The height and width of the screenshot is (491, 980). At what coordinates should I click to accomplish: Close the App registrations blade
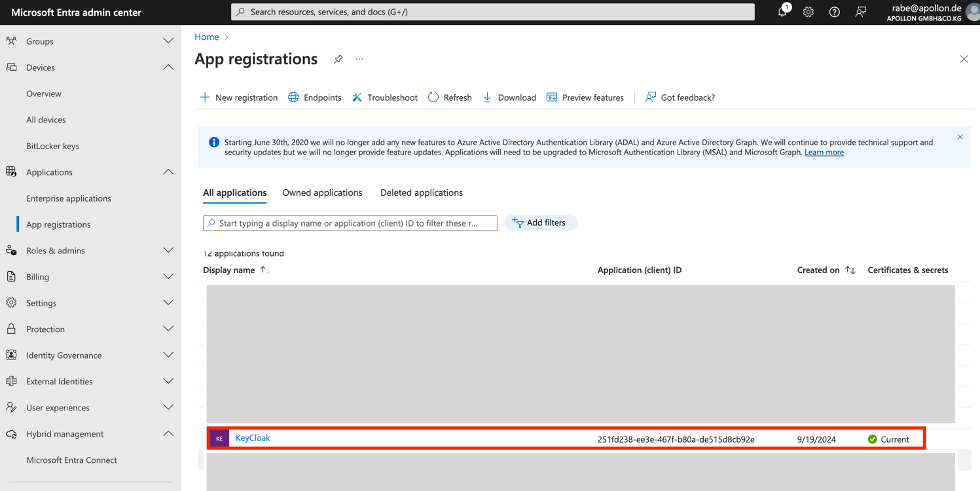point(964,59)
